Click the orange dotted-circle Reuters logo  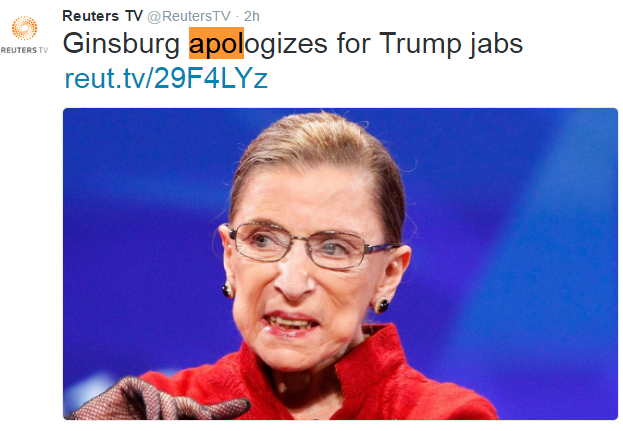pos(24,28)
